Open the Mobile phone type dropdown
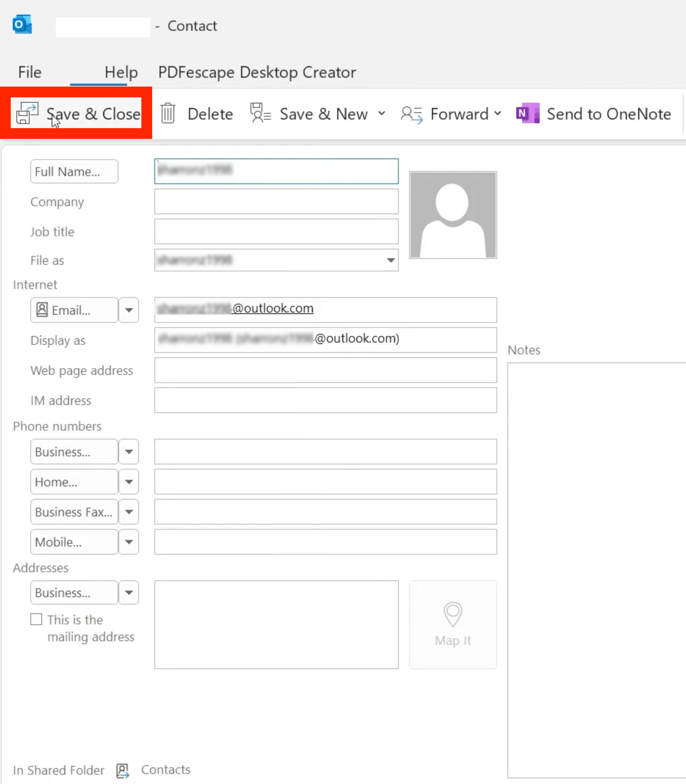686x784 pixels. 129,542
